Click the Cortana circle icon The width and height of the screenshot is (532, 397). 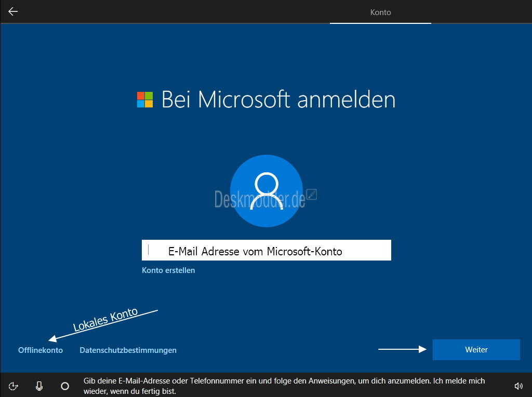(x=65, y=386)
